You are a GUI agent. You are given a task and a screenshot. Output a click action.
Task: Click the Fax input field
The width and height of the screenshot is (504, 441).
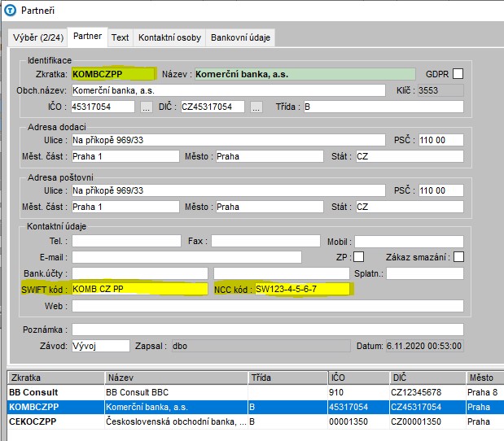265,241
